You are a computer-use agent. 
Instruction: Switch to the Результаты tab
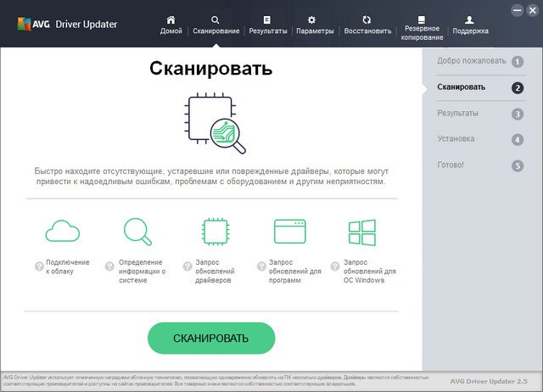pyautogui.click(x=267, y=25)
